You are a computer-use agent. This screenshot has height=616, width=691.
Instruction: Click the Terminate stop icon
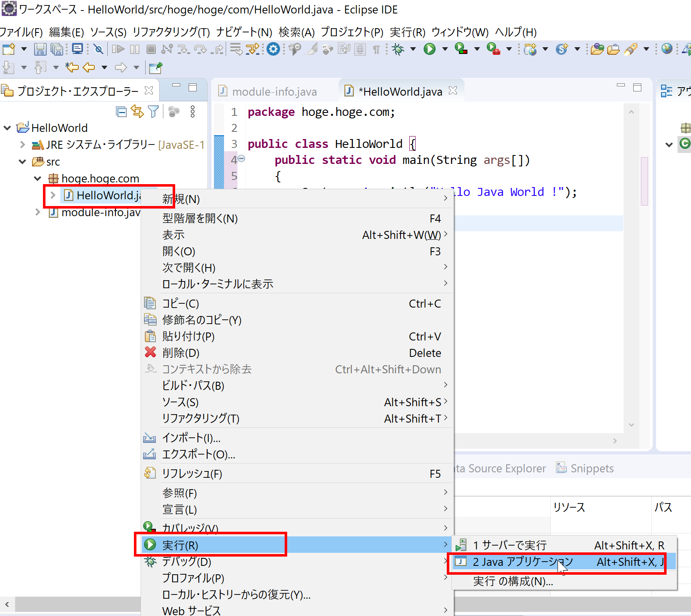[151, 49]
